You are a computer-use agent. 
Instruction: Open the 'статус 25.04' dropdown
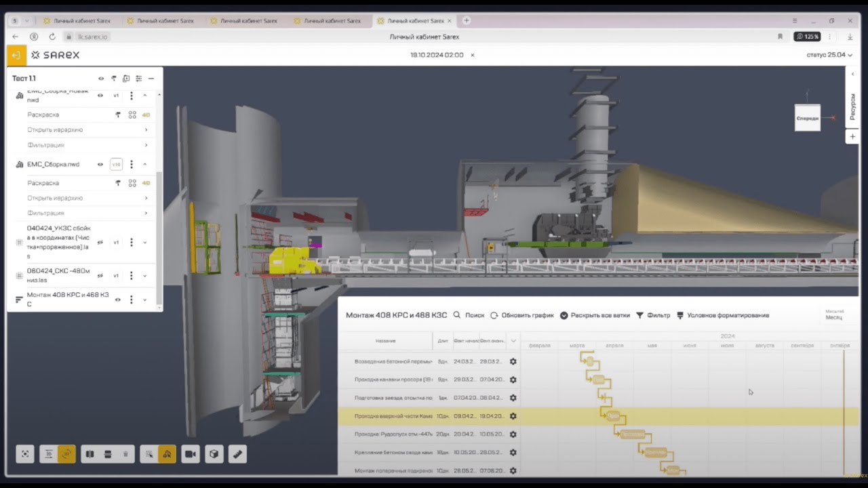829,55
